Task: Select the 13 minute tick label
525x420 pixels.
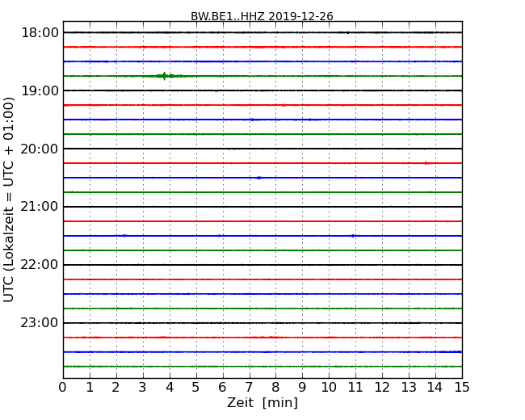Action: click(x=409, y=388)
